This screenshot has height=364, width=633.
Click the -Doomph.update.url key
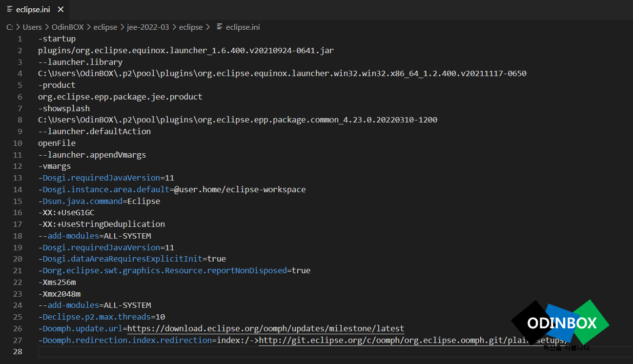(80, 329)
